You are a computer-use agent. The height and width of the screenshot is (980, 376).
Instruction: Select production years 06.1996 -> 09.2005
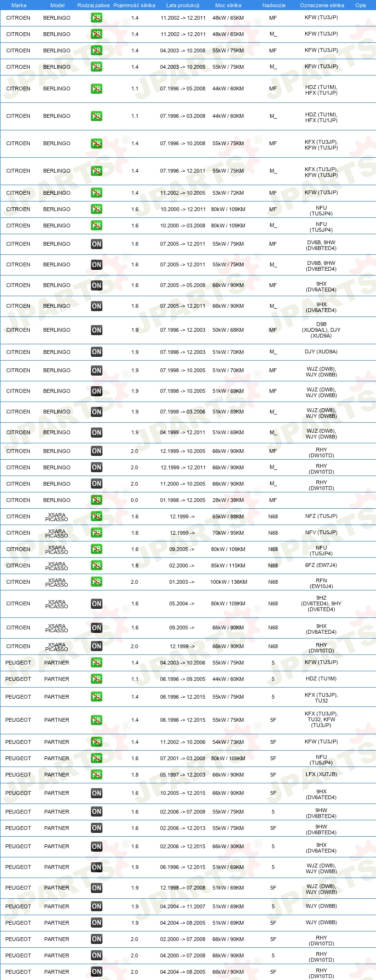(183, 679)
